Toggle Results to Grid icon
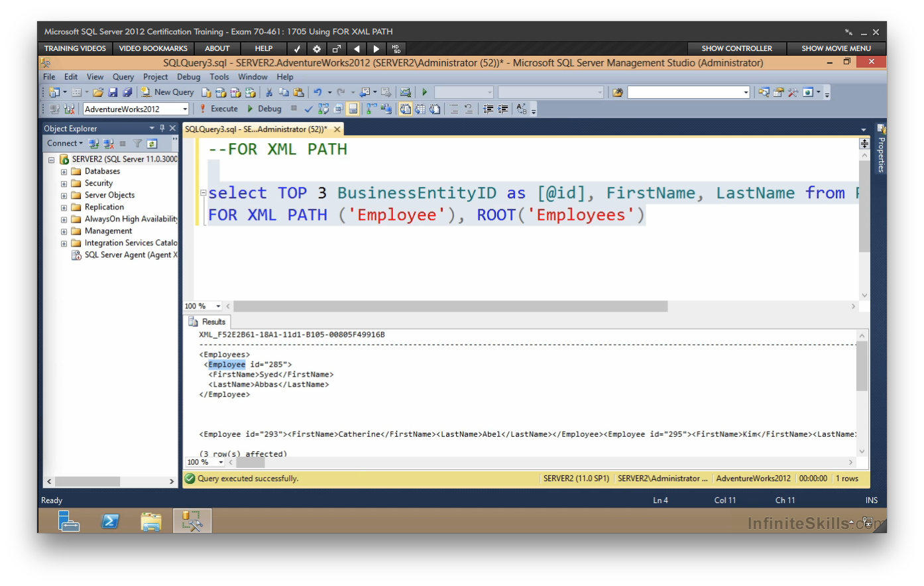 pyautogui.click(x=420, y=109)
